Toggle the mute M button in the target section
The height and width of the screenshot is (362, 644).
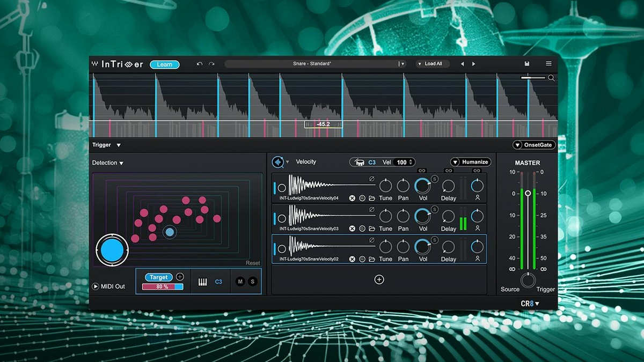pos(240,282)
